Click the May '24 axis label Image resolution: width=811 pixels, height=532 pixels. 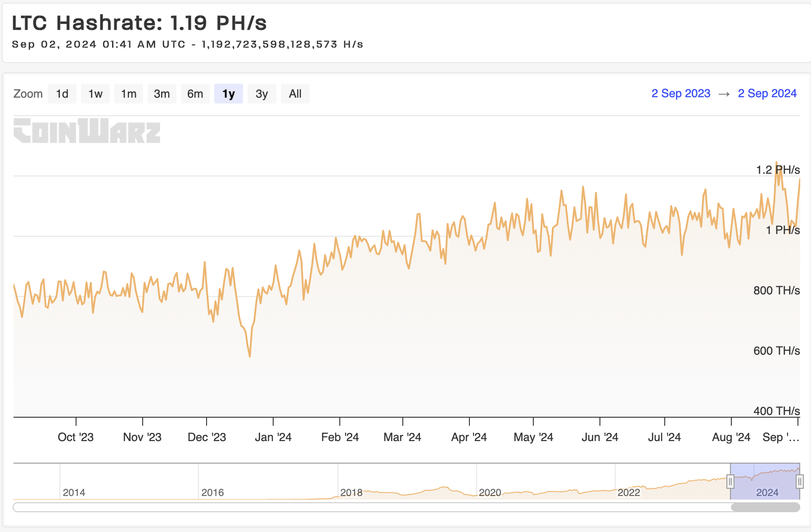click(x=533, y=437)
